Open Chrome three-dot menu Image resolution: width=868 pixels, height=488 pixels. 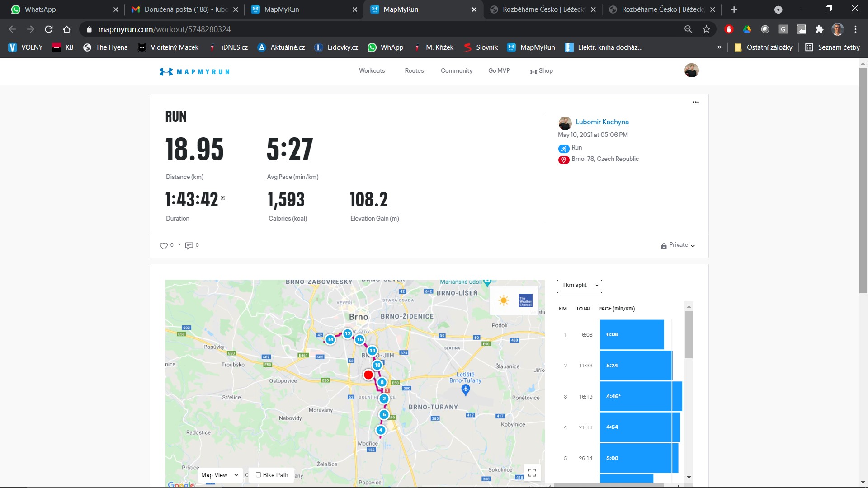[855, 29]
